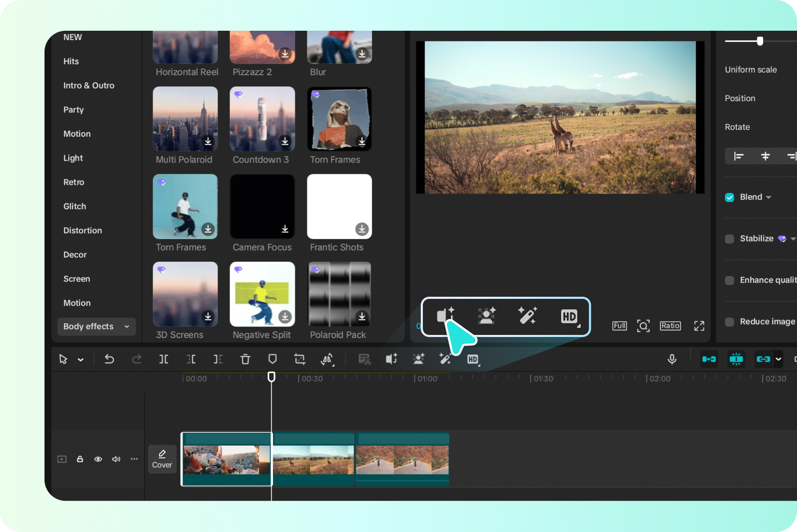
Task: Open the Intro & Outro effects category
Action: 88,85
